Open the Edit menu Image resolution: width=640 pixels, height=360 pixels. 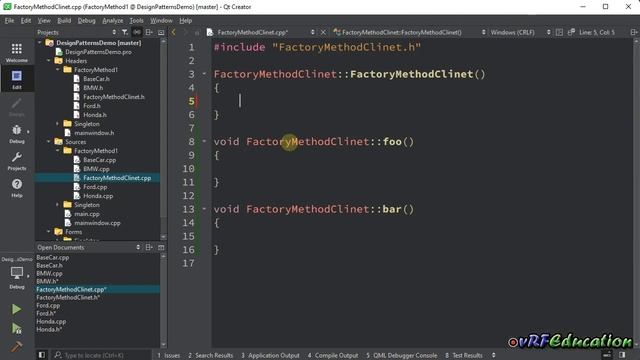tap(26, 20)
